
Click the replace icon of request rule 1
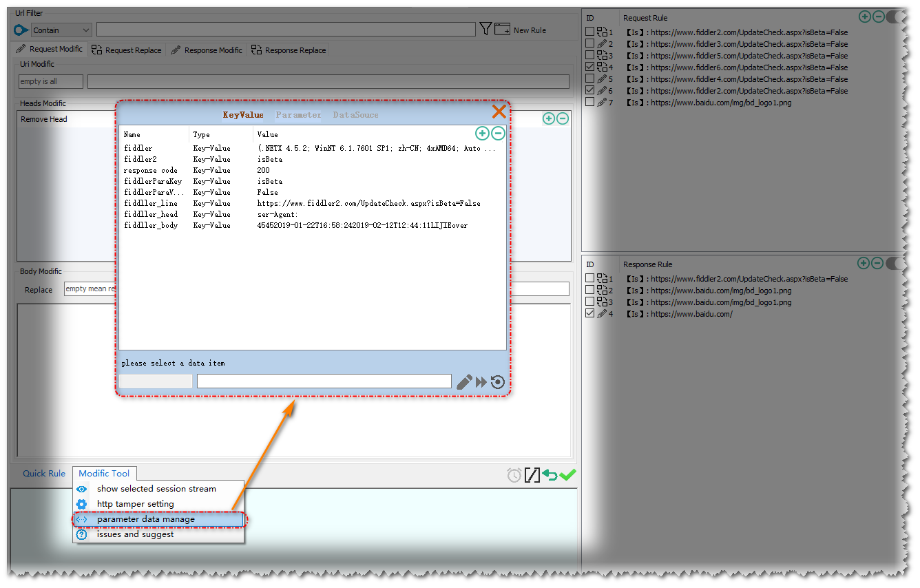pos(602,32)
